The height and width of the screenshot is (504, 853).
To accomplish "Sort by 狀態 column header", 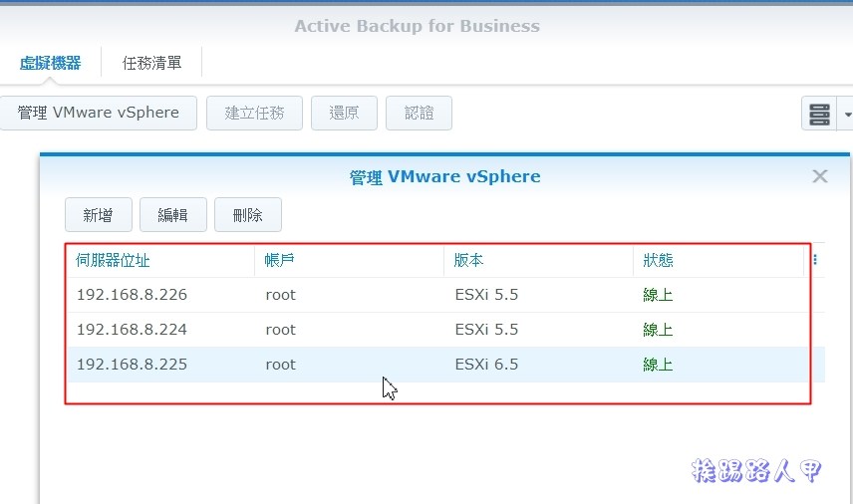I will tap(718, 260).
